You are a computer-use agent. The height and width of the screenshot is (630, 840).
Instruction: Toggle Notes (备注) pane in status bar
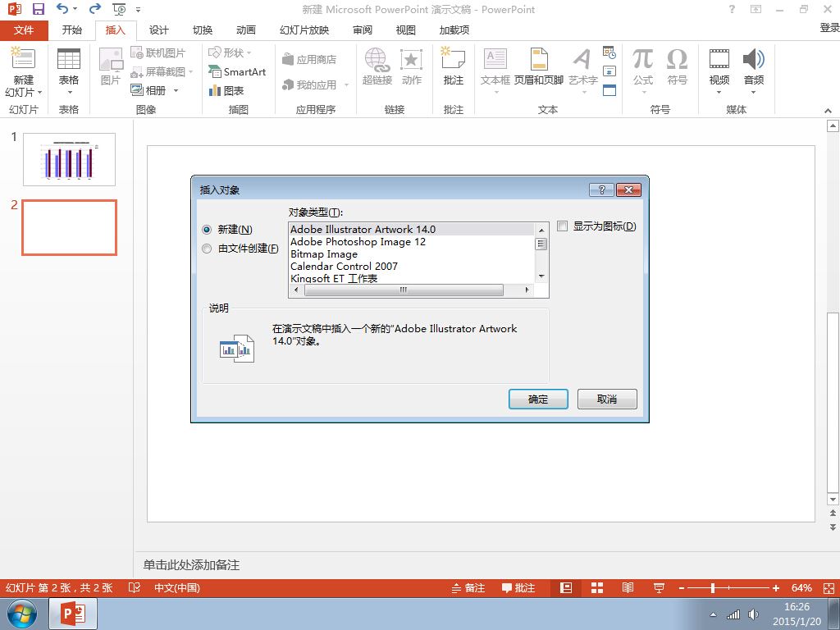point(468,587)
